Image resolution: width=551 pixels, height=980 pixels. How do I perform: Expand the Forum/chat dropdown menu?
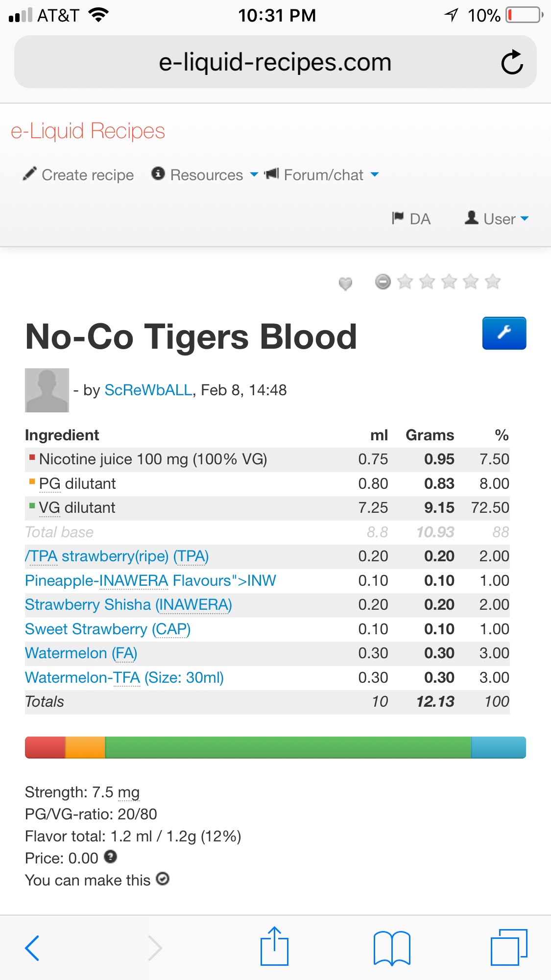tap(322, 175)
